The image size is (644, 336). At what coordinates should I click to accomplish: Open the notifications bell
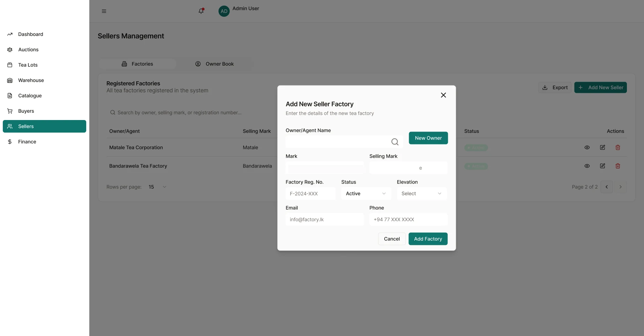[x=201, y=11]
